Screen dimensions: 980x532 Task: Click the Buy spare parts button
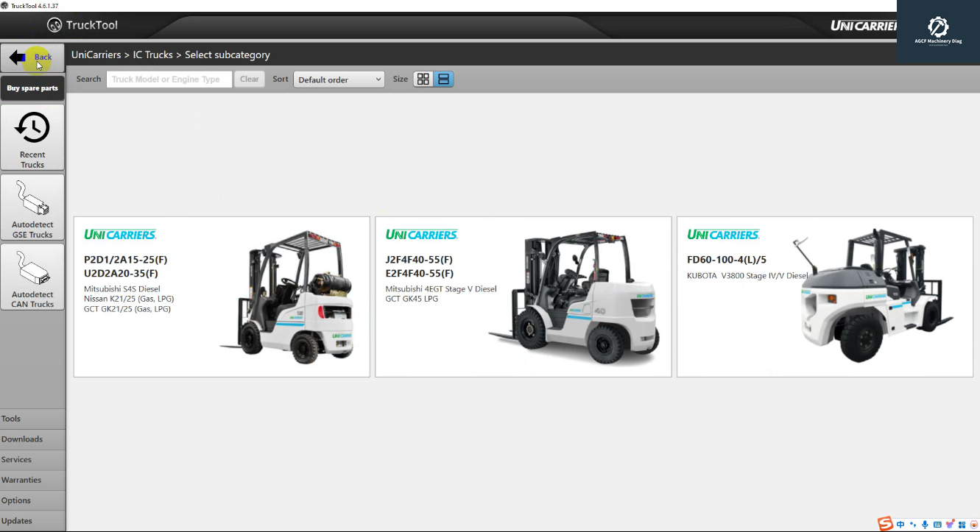[32, 88]
